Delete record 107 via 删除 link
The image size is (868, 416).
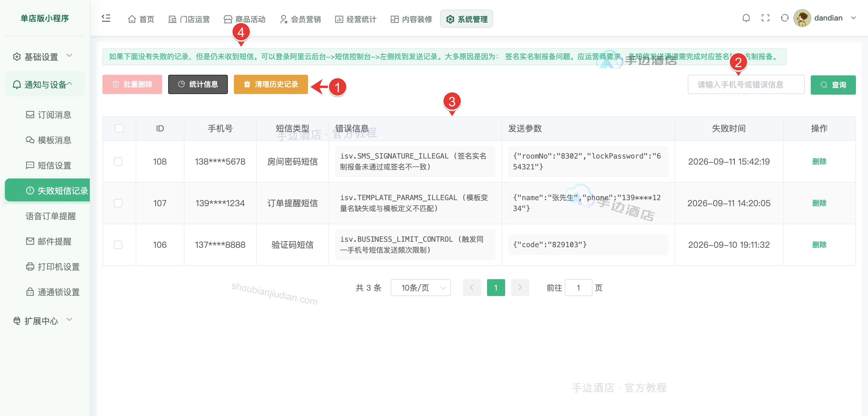(x=819, y=203)
